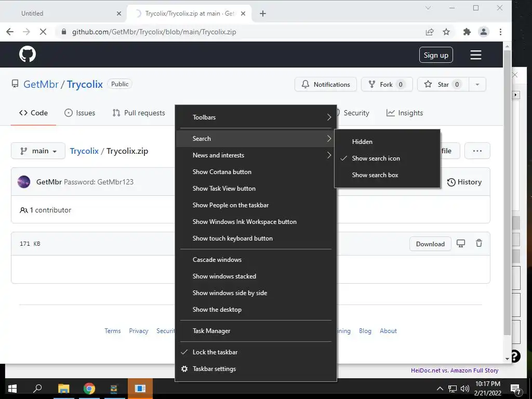Open the Chrome extensions puzzle icon
This screenshot has height=399, width=532.
coord(467,32)
